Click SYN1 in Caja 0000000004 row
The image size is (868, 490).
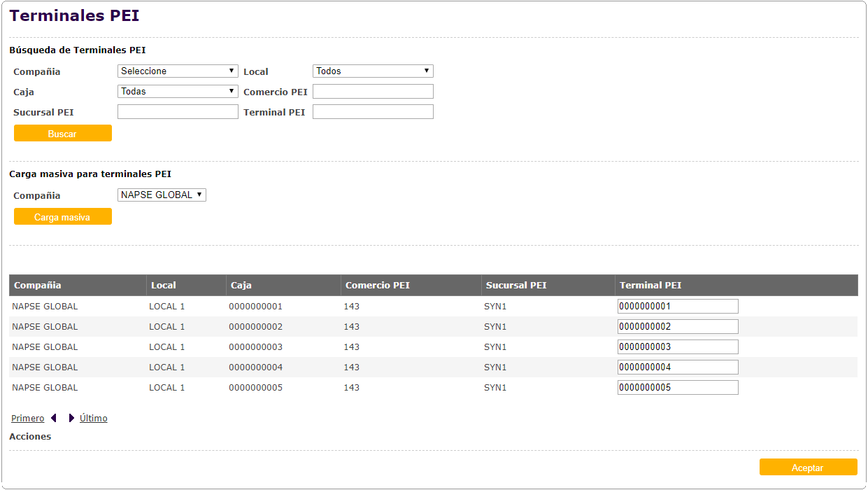(495, 367)
